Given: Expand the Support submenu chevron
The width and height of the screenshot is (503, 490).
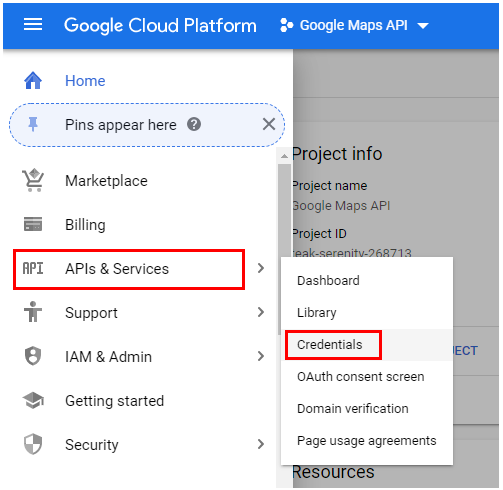Looking at the screenshot, I should [261, 312].
